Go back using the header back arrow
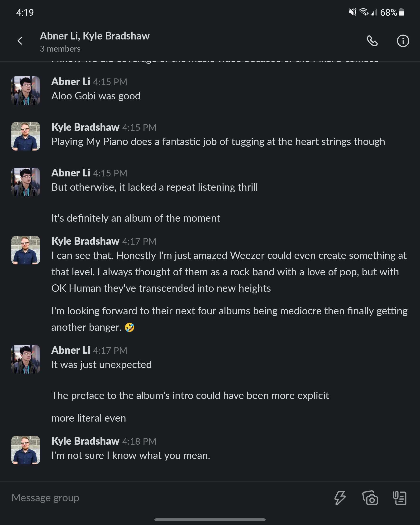Screen dimensions: 420x525 coord(20,41)
